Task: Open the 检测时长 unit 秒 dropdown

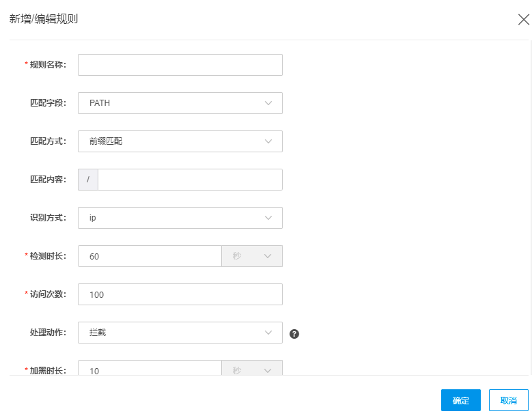Action: [252, 256]
